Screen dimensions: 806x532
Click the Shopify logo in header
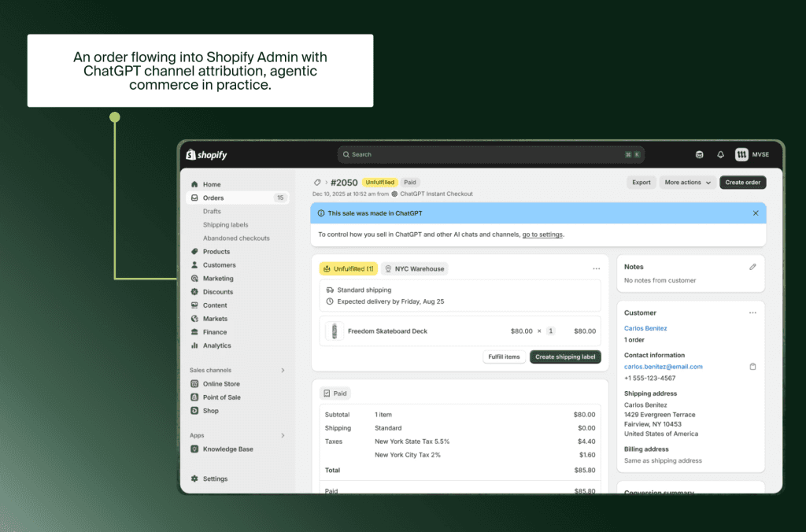[x=206, y=155]
